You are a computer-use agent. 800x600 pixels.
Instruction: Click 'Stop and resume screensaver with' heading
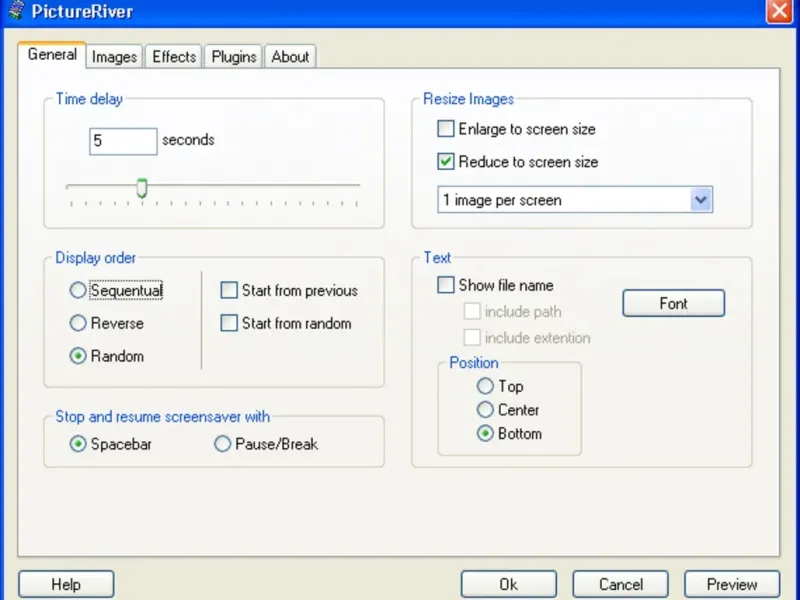click(162, 417)
